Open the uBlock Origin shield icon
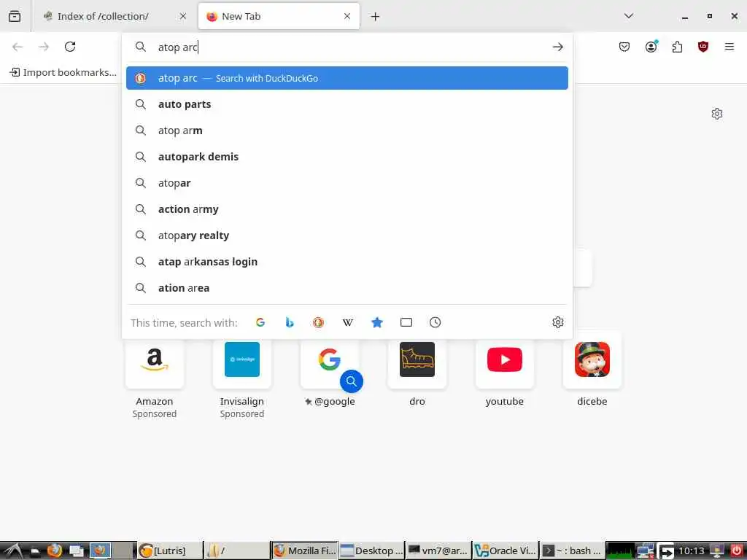 pyautogui.click(x=703, y=47)
